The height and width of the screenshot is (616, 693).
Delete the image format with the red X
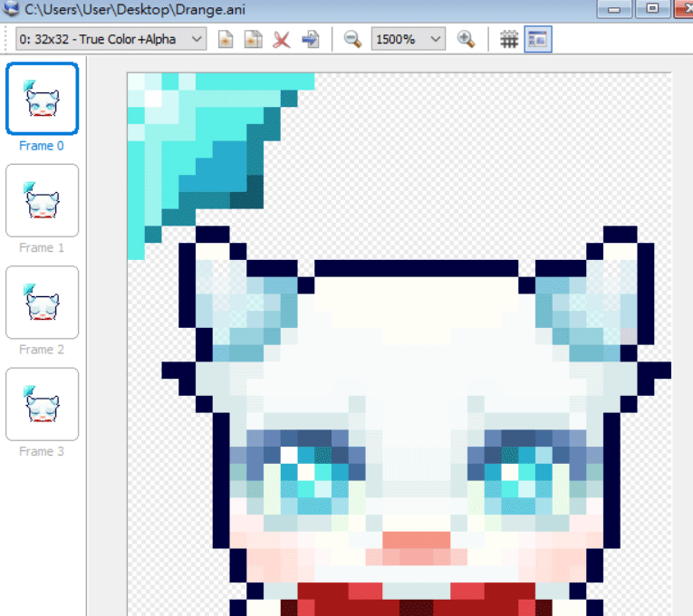click(x=282, y=39)
